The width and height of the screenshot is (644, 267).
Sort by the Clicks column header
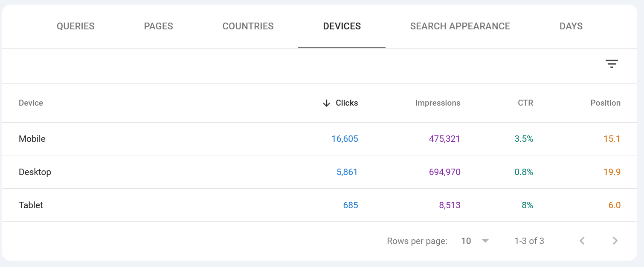point(347,103)
